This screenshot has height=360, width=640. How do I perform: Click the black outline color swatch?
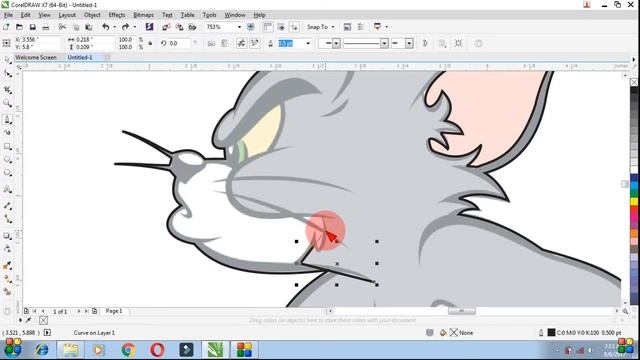tap(551, 333)
